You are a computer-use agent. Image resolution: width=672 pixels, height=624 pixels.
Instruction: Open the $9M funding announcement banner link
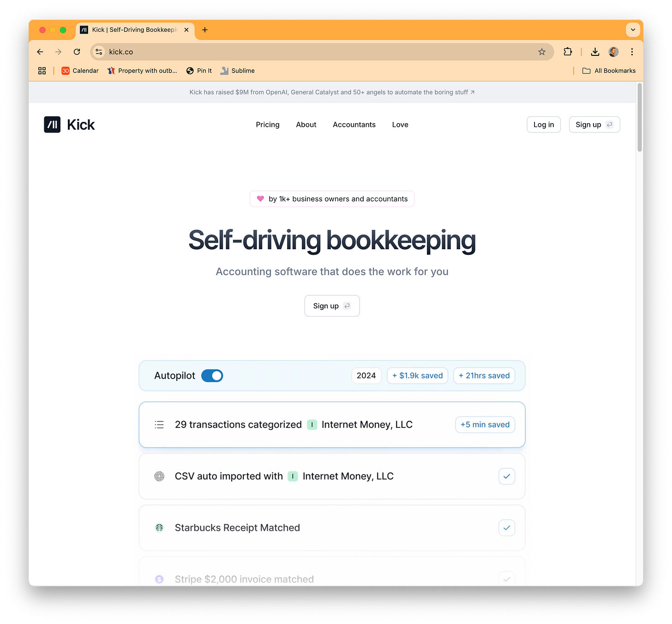point(332,92)
